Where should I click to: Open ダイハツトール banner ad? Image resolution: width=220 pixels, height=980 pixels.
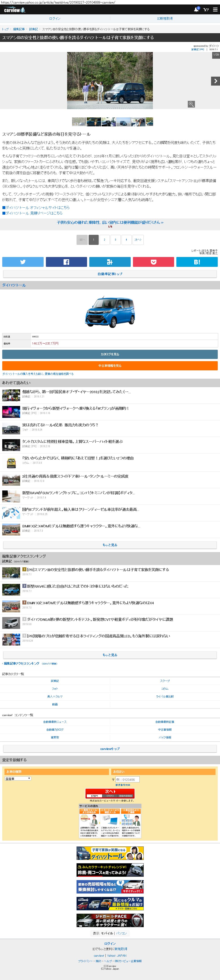(110, 853)
